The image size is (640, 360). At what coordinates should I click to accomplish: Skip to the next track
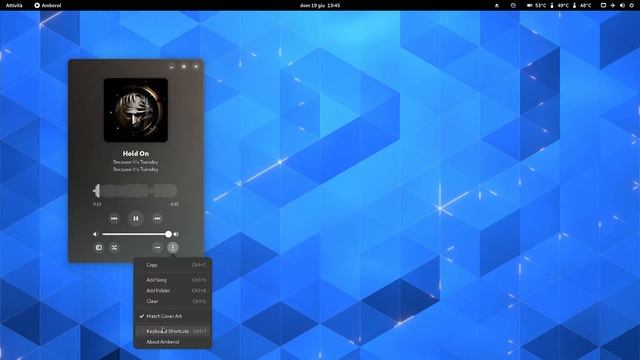(157, 218)
